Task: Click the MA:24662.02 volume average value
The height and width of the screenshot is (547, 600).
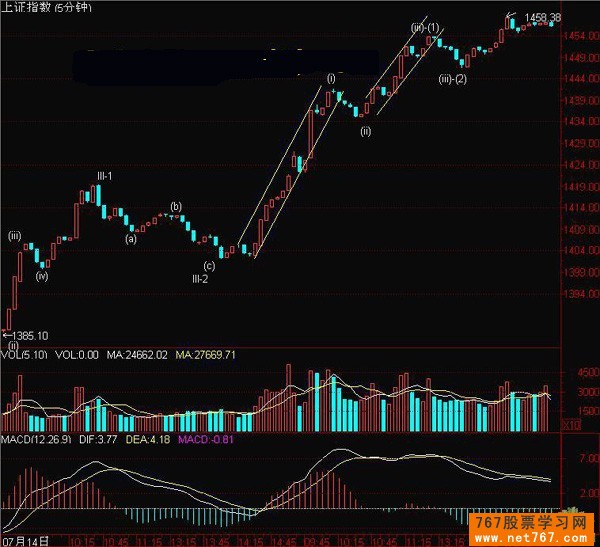Action: click(x=137, y=355)
